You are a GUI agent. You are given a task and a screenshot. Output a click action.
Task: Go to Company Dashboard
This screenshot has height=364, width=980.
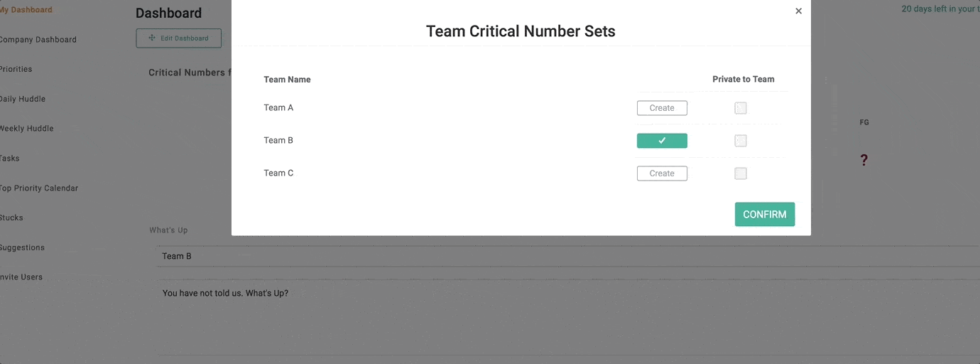[x=38, y=40]
